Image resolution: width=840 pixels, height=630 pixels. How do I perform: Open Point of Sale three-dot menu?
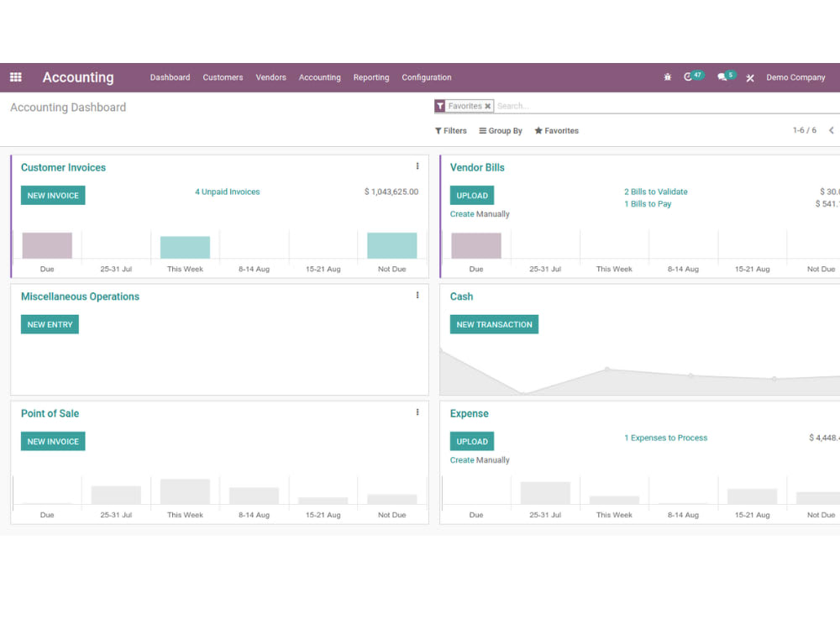click(x=417, y=412)
